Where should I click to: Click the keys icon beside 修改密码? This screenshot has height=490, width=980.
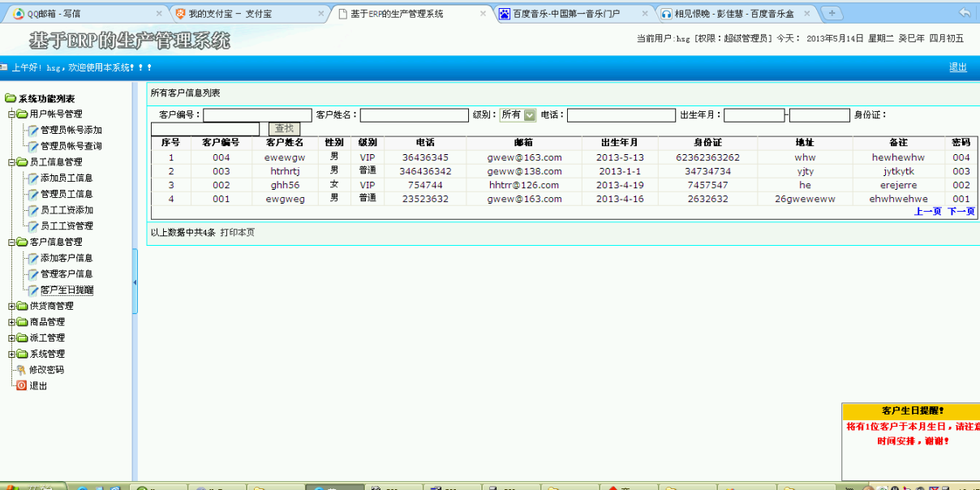pos(22,370)
